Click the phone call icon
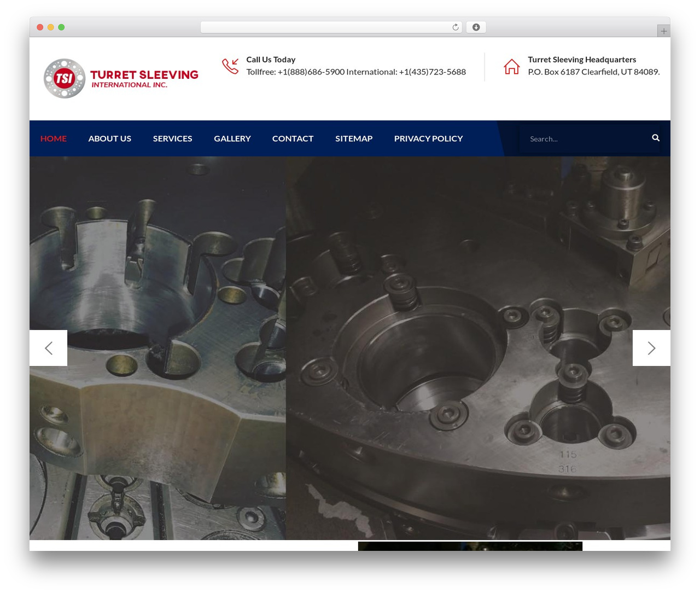The height and width of the screenshot is (593, 700). (230, 66)
